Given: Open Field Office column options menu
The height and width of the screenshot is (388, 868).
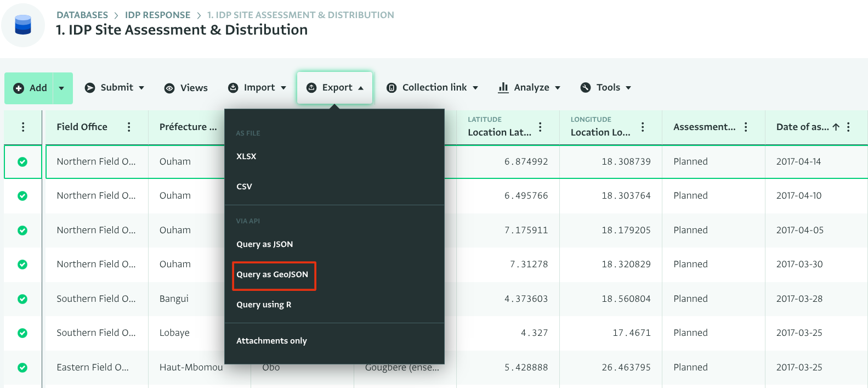Looking at the screenshot, I should coord(129,127).
